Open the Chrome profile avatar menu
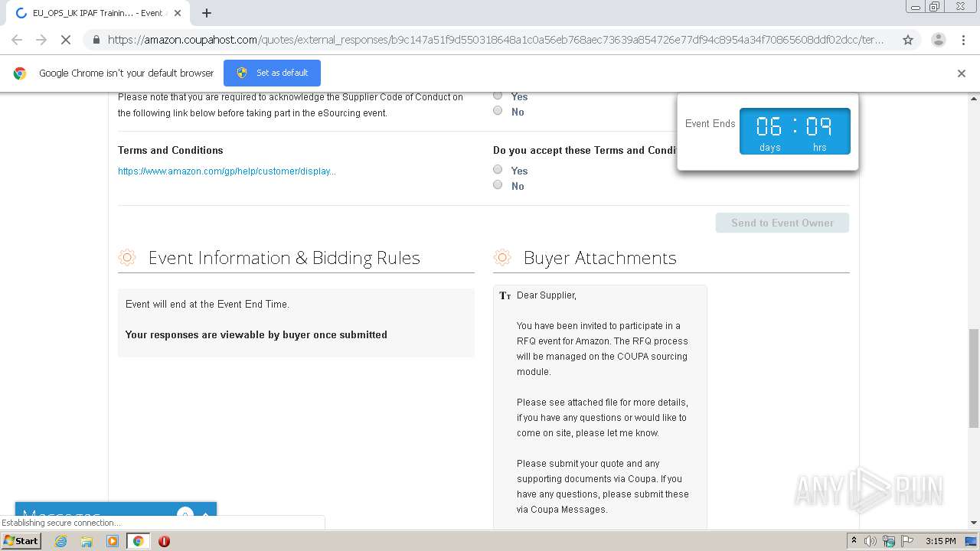The width and height of the screenshot is (980, 551). (938, 40)
